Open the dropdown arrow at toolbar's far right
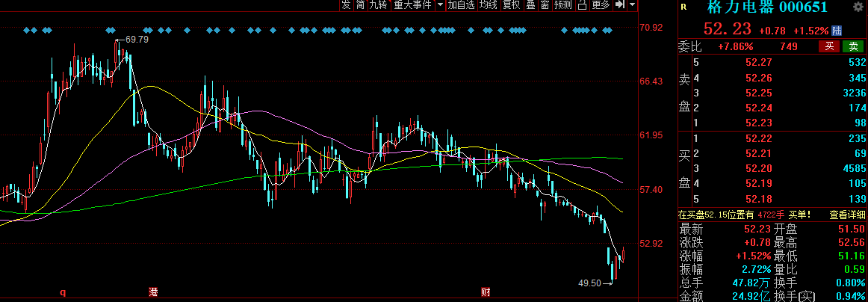Viewport: 868px width, 302px height. (x=632, y=5)
